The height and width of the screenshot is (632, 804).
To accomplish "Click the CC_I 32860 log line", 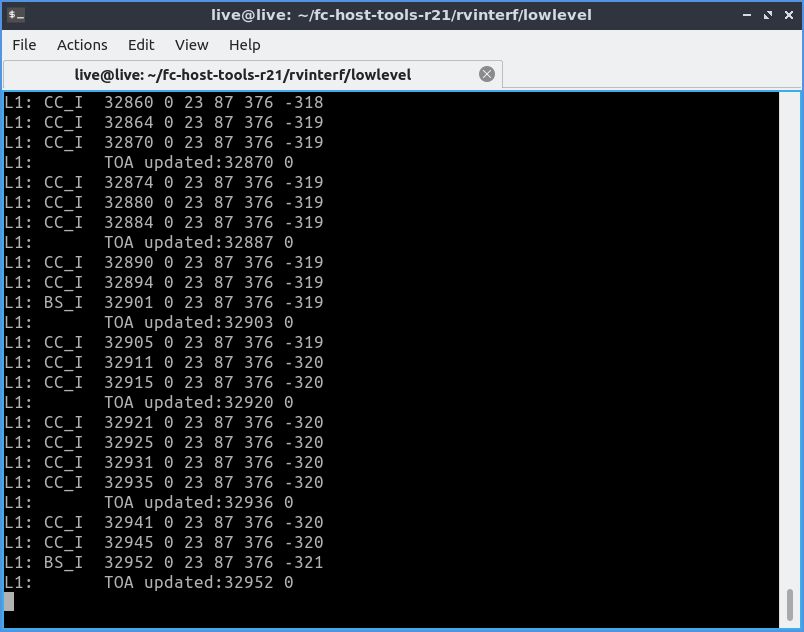I will 164,103.
